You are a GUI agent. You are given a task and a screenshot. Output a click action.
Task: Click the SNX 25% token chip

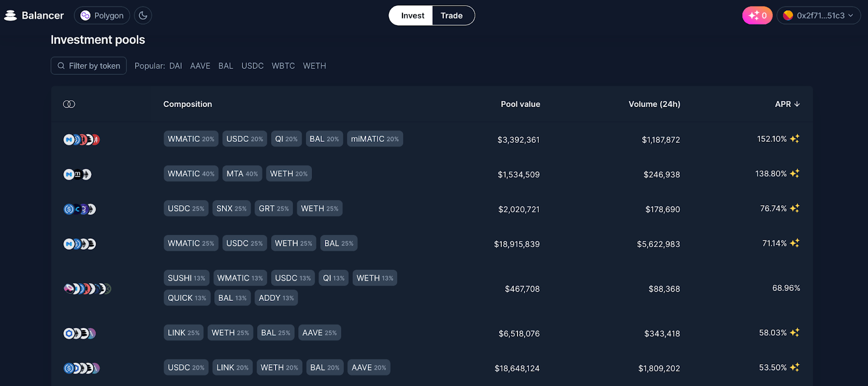click(x=232, y=208)
